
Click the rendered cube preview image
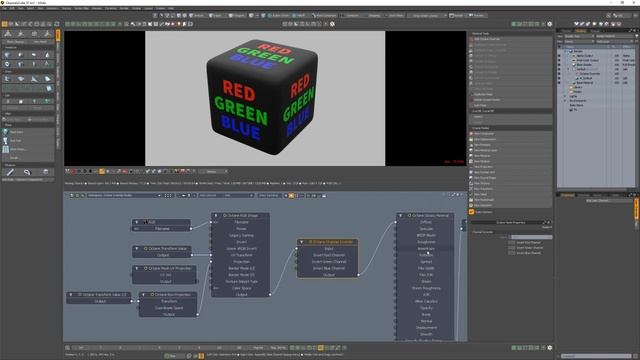tap(265, 98)
